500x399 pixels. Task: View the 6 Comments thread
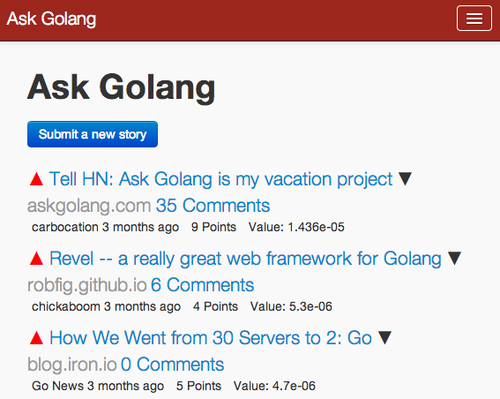click(202, 285)
